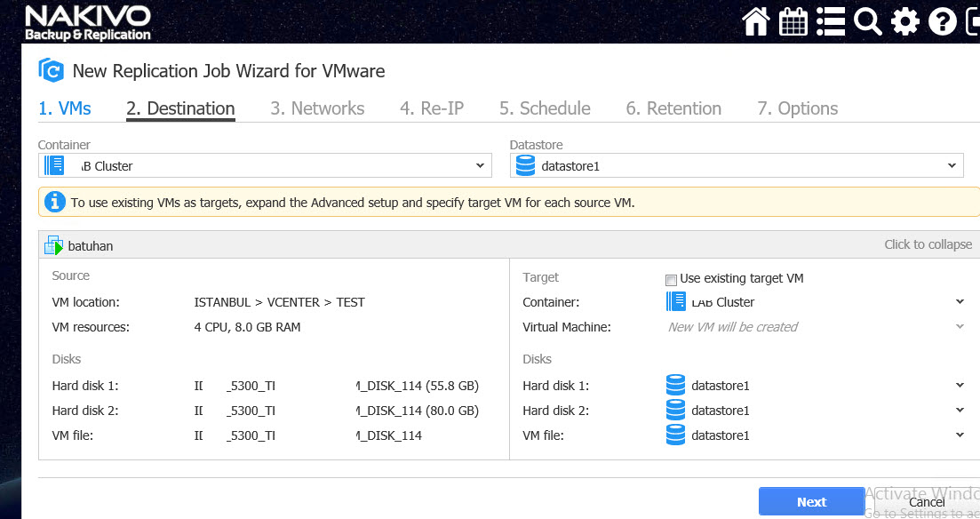Open the top Container dropdown

[265, 165]
